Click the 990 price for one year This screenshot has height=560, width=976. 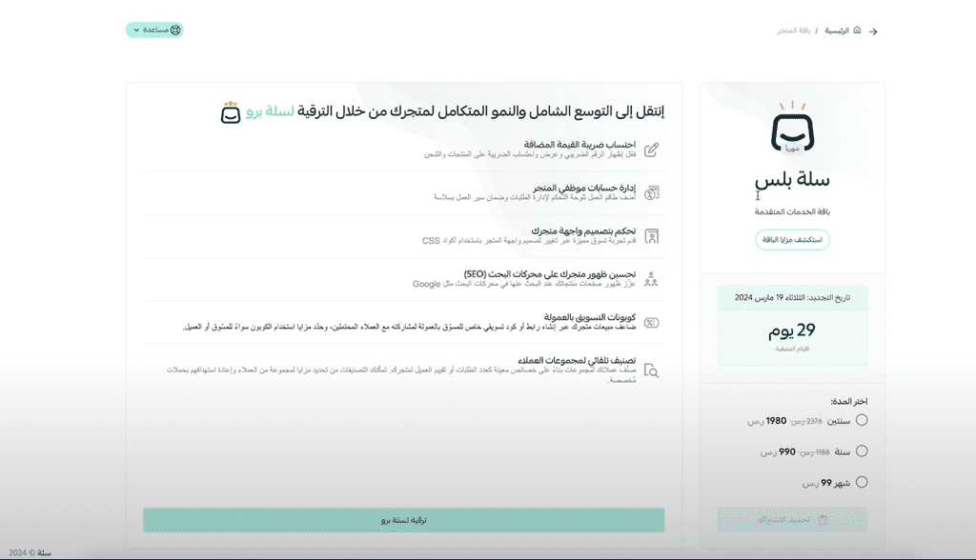[787, 451]
